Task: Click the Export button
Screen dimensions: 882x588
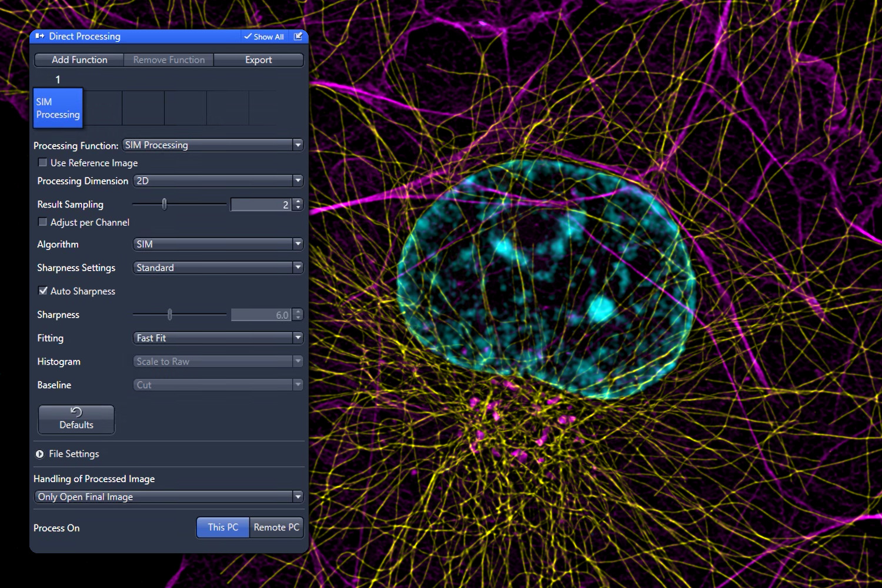Action: coord(259,60)
